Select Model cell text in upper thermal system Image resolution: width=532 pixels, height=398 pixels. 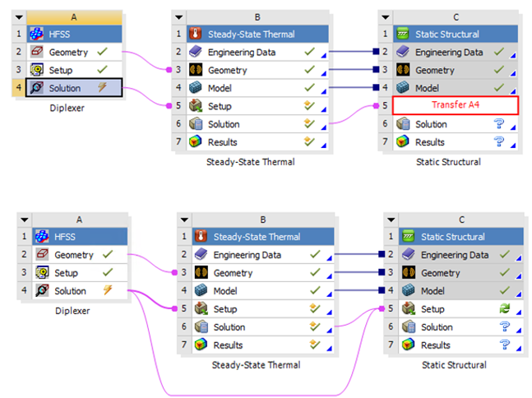coord(220,88)
